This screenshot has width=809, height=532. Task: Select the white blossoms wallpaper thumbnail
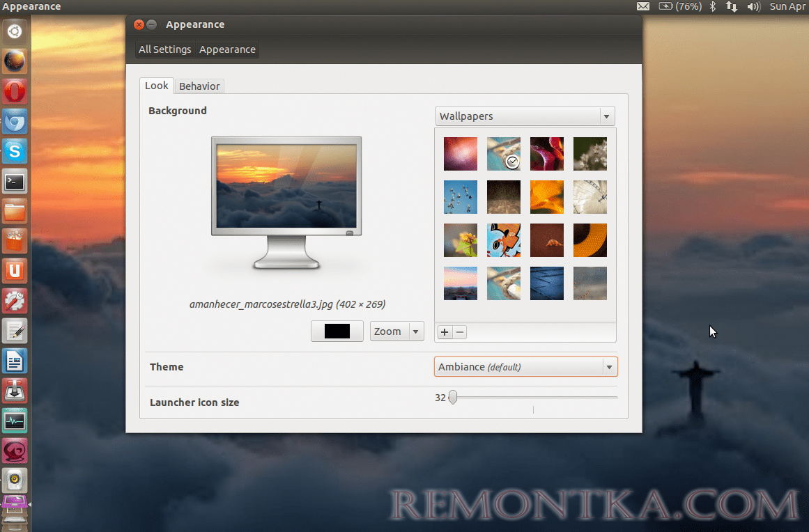pos(590,154)
